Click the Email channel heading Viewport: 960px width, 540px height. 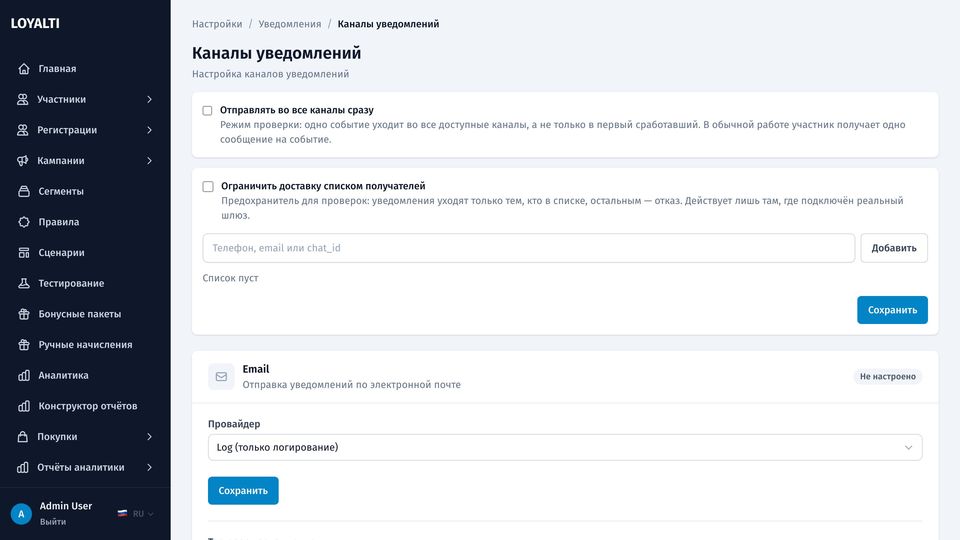[x=255, y=369]
